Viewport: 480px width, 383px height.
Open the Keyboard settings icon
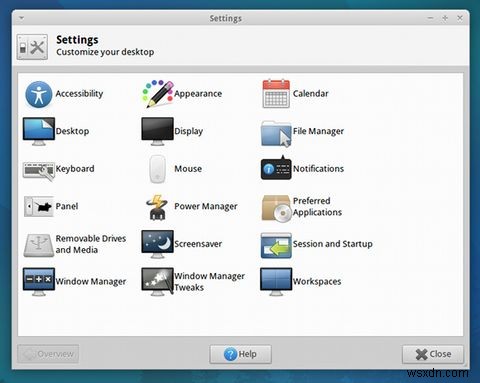pyautogui.click(x=39, y=171)
